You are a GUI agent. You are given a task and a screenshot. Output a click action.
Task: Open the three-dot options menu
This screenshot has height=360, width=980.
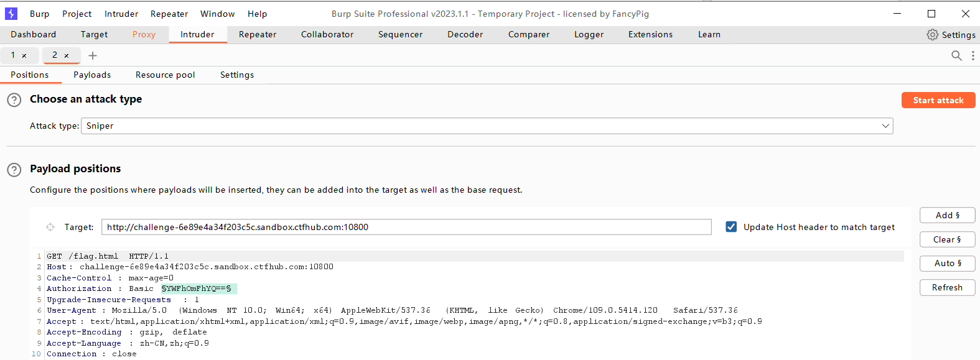(x=973, y=55)
